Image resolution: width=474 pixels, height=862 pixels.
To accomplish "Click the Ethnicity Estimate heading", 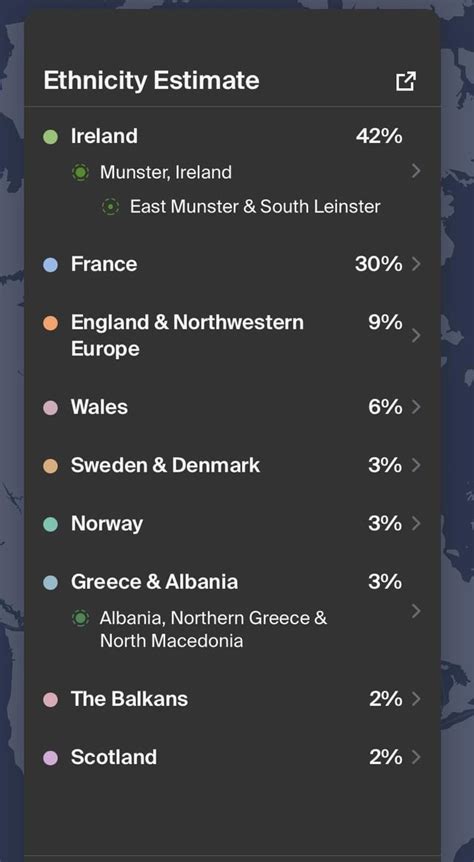I will pyautogui.click(x=151, y=81).
